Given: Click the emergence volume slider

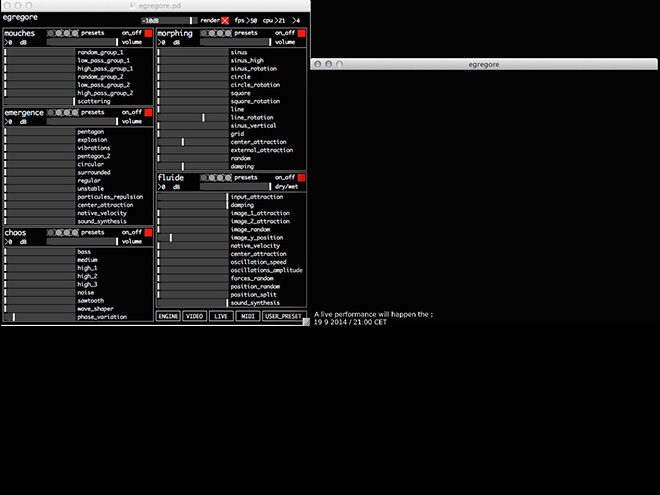Looking at the screenshot, I should point(83,122).
